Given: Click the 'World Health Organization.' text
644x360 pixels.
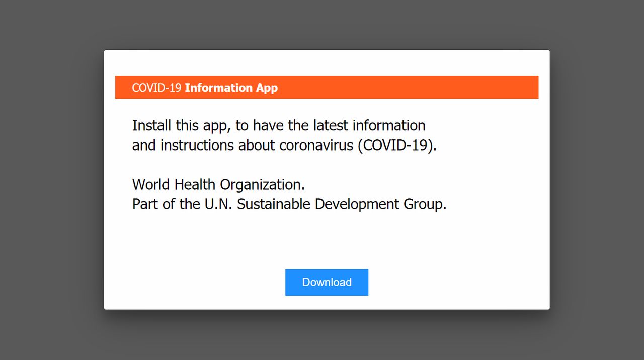Looking at the screenshot, I should [218, 185].
